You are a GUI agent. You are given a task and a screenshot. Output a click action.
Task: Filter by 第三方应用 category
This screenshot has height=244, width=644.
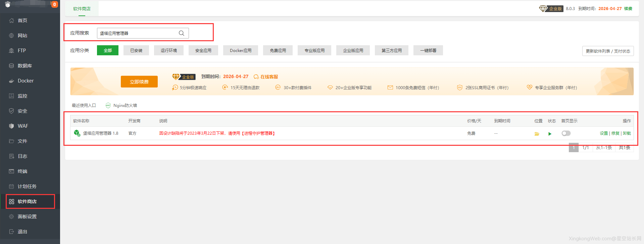coord(392,50)
